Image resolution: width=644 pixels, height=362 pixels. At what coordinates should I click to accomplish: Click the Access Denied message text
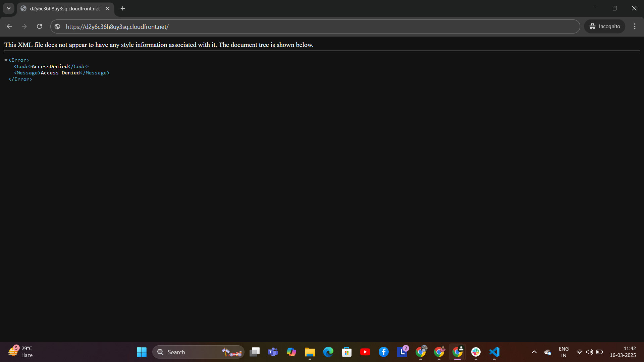pyautogui.click(x=60, y=73)
